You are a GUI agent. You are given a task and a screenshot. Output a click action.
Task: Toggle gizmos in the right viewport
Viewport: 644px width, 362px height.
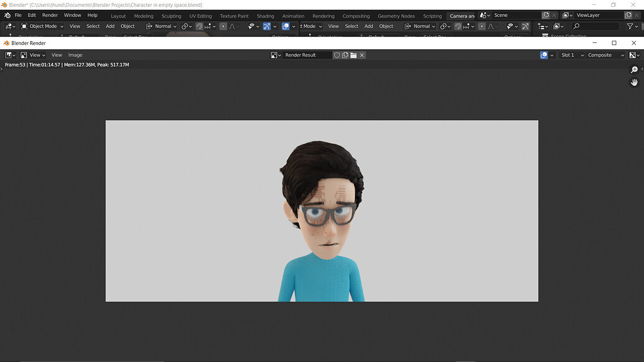click(x=525, y=26)
